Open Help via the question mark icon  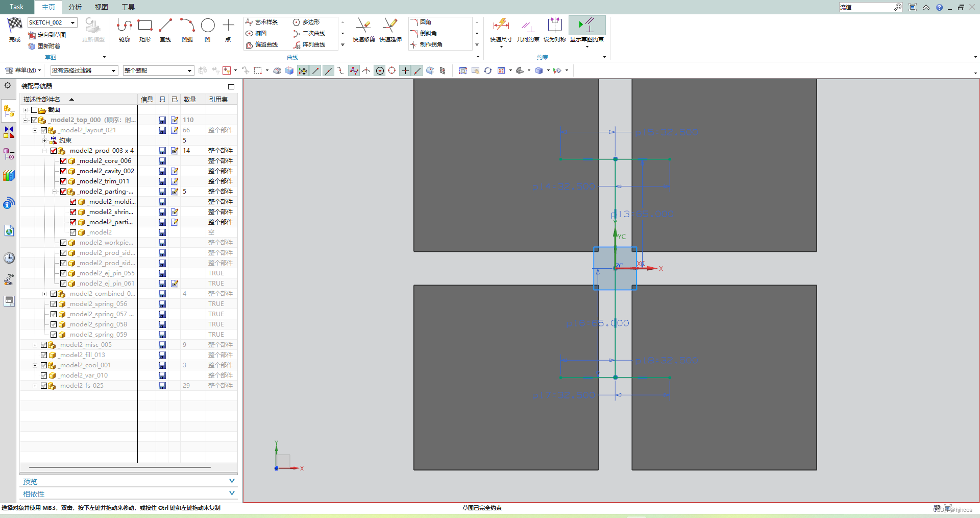(940, 7)
